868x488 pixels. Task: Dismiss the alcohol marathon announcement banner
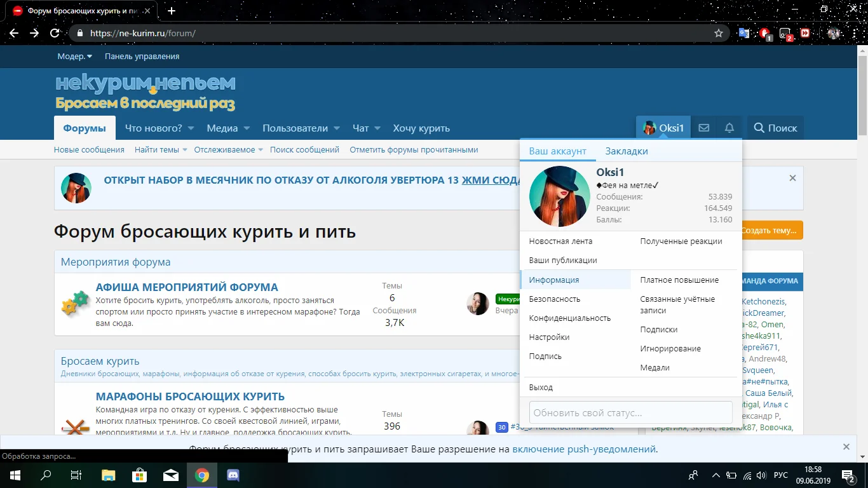792,179
